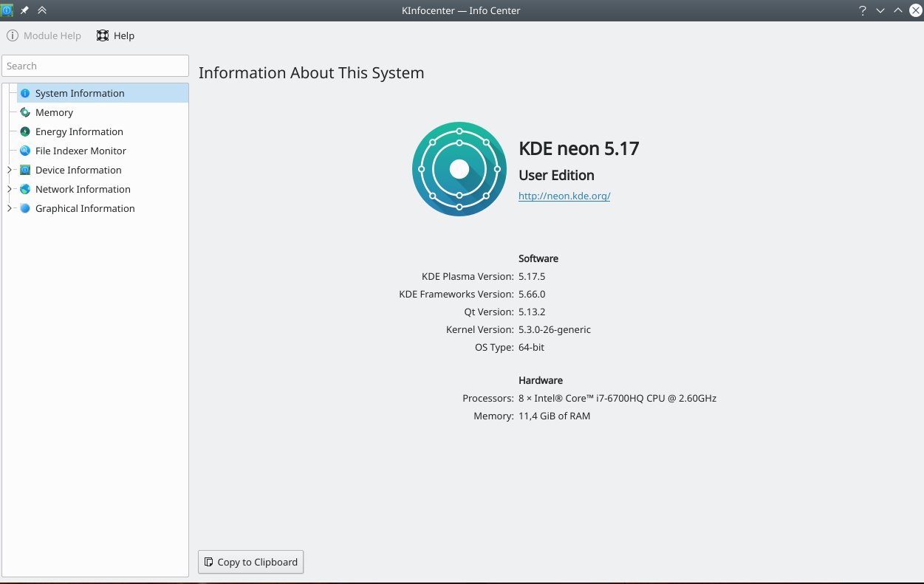The height and width of the screenshot is (584, 924).
Task: Click the Intel Core i7-6700HQ processor text
Action: coord(617,398)
